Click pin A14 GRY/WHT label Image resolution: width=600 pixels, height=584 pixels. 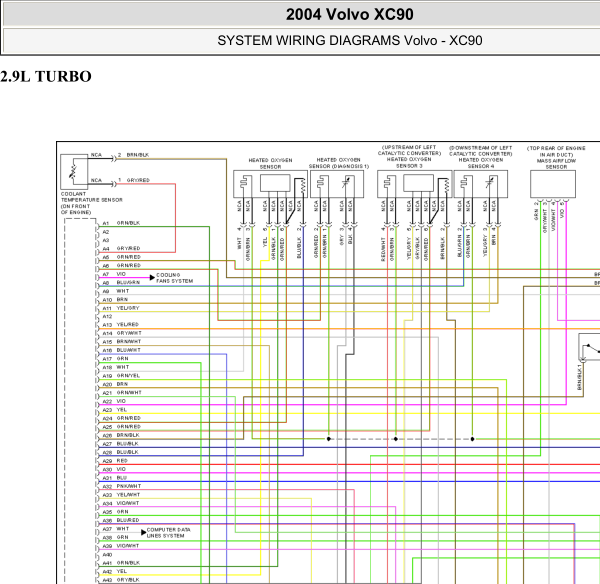coord(122,333)
